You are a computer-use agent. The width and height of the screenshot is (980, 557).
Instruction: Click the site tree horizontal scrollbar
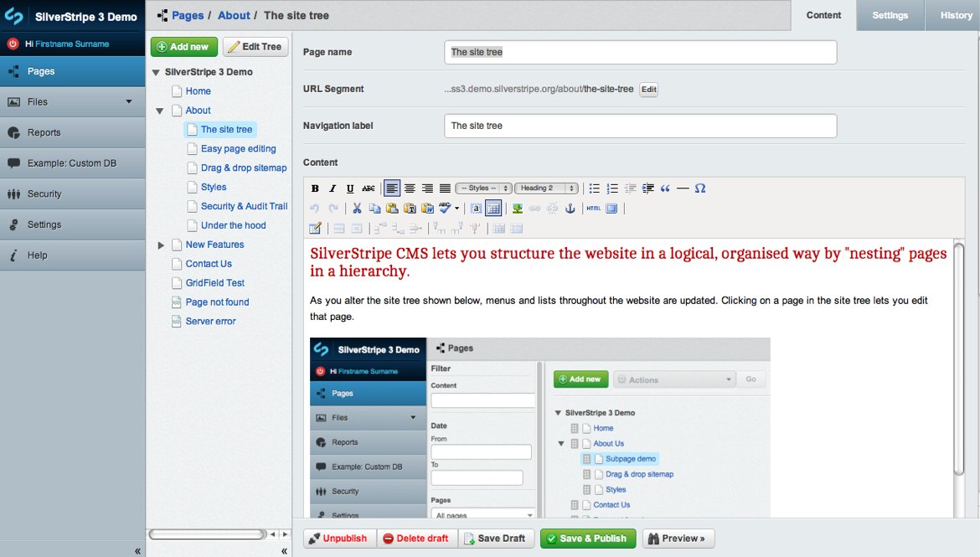point(205,534)
